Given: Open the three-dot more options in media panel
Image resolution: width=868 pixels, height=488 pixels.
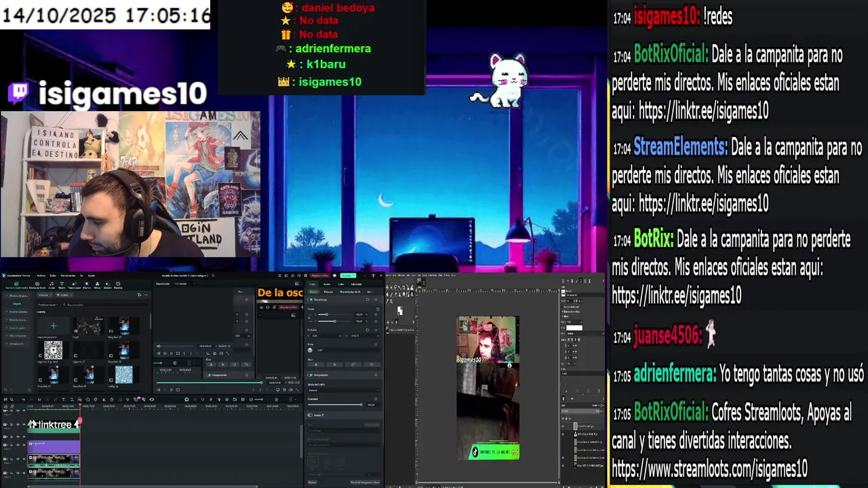Looking at the screenshot, I should pyautogui.click(x=146, y=295).
